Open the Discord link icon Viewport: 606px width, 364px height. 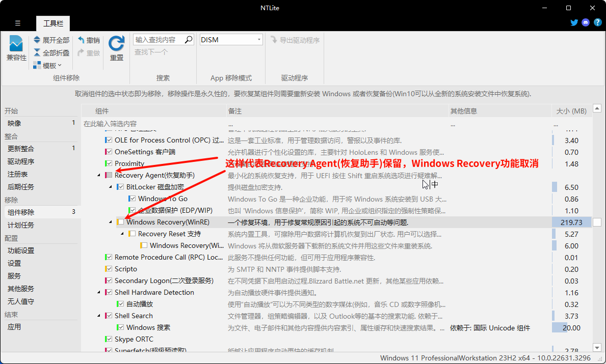[x=586, y=22]
